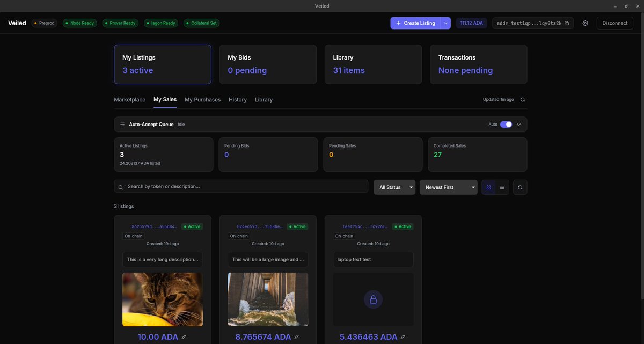Click Completed Sales 27 stat card
Image resolution: width=644 pixels, height=344 pixels.
(x=478, y=155)
